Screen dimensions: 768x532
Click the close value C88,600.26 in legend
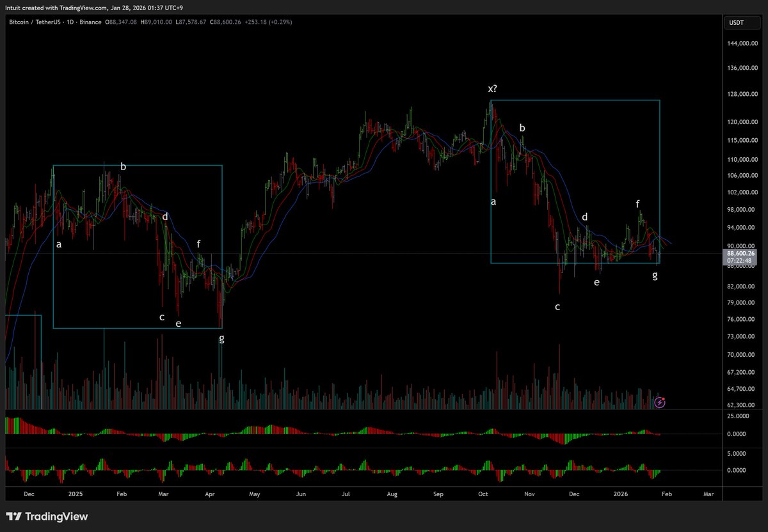point(225,22)
